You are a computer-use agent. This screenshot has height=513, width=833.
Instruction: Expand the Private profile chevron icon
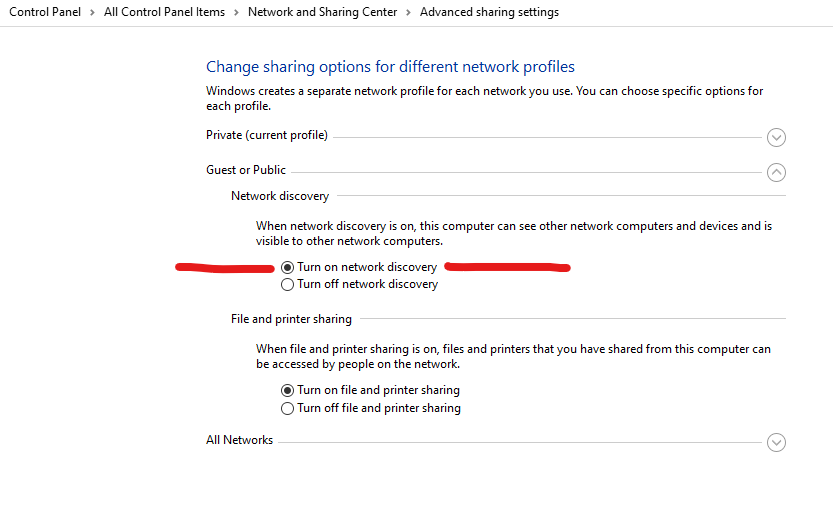coord(776,138)
